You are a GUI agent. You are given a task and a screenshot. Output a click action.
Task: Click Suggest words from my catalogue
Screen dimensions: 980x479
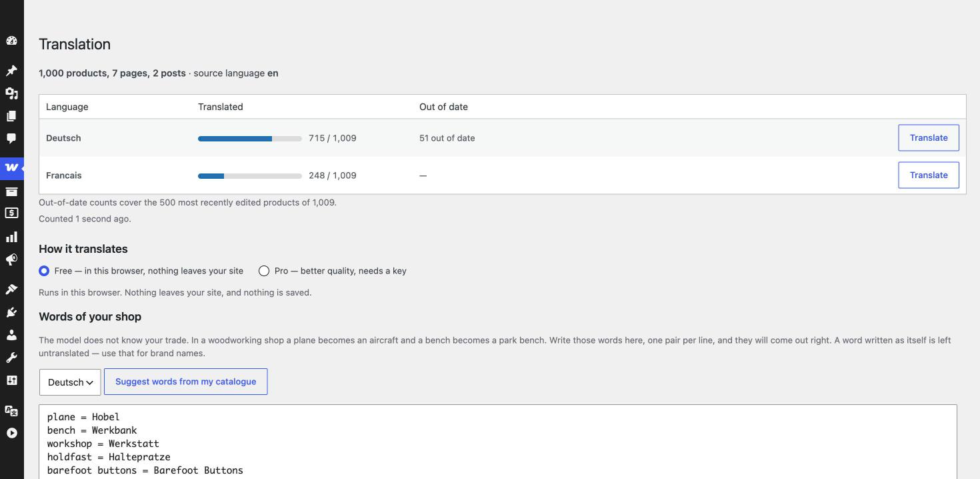pyautogui.click(x=185, y=382)
